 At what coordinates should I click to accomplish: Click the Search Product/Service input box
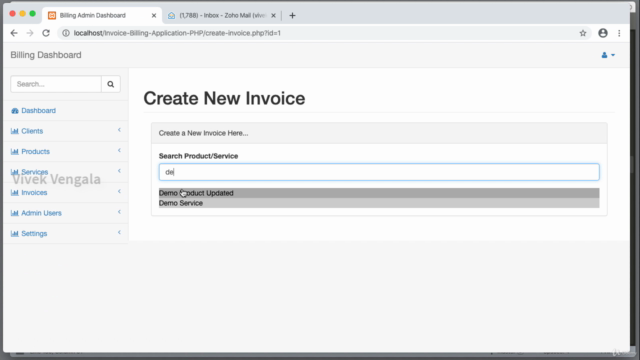(x=379, y=172)
